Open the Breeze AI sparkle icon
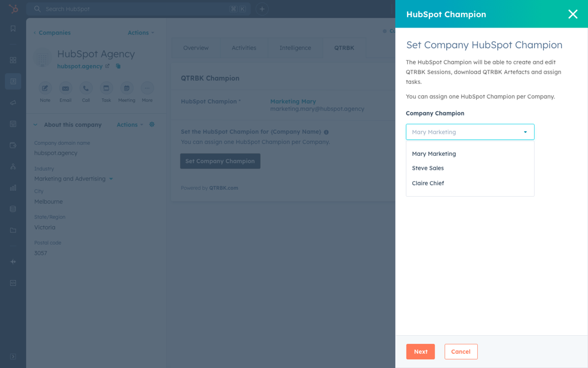Image resolution: width=588 pixels, height=368 pixels. pos(13,262)
